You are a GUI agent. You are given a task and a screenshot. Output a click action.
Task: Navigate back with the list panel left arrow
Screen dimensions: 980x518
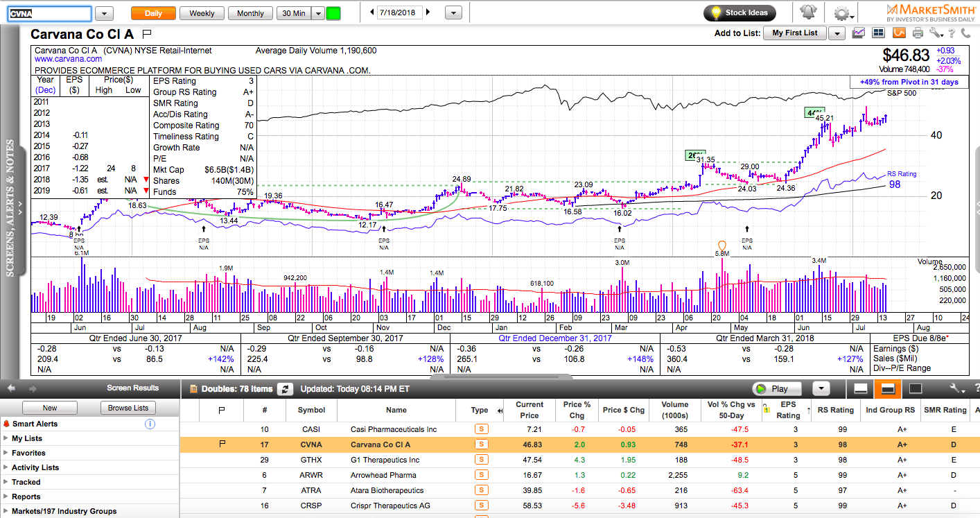pos(11,389)
